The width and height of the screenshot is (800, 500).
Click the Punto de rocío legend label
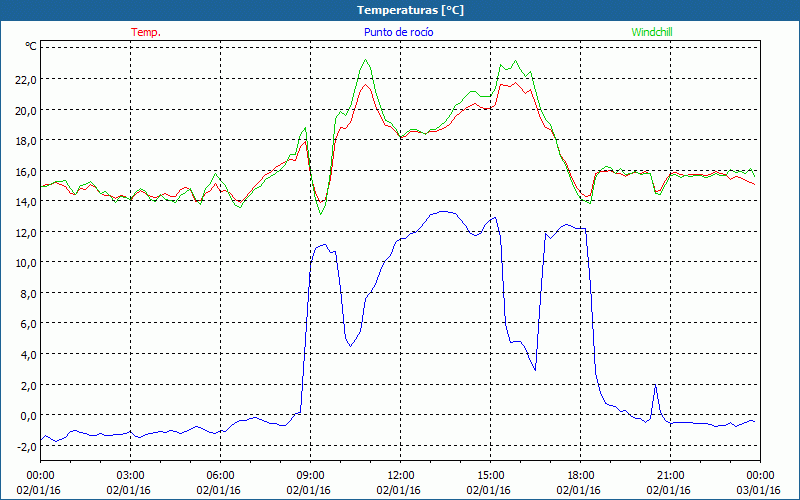tap(398, 32)
